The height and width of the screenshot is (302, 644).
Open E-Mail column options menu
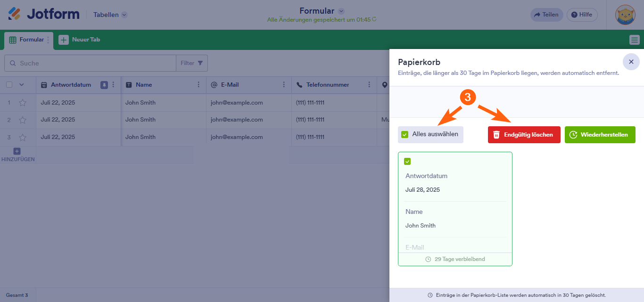284,85
